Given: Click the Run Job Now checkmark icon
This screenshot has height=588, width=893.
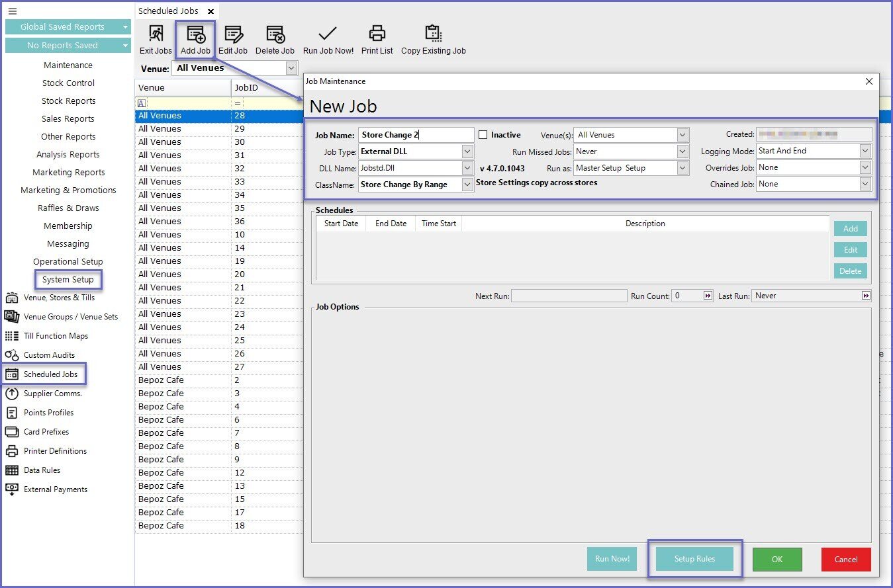Looking at the screenshot, I should [328, 34].
